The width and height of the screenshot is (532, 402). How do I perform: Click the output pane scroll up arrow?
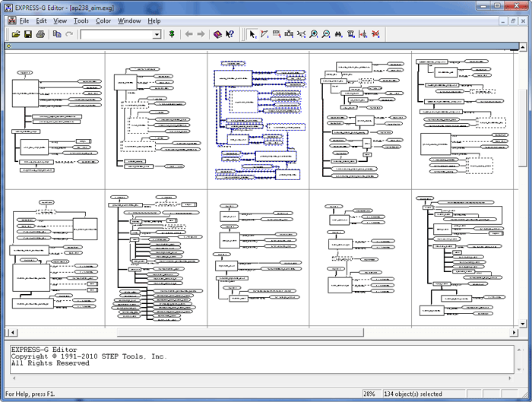519,350
